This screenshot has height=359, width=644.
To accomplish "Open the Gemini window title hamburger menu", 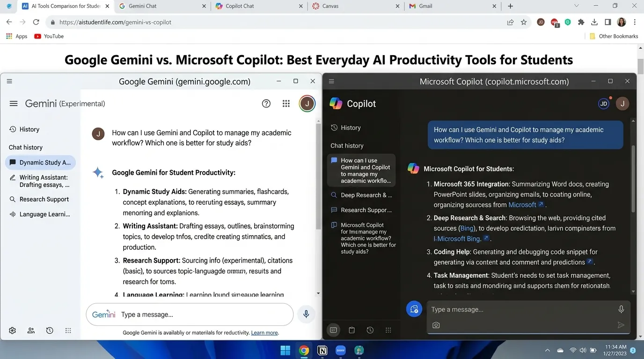I will point(9,81).
